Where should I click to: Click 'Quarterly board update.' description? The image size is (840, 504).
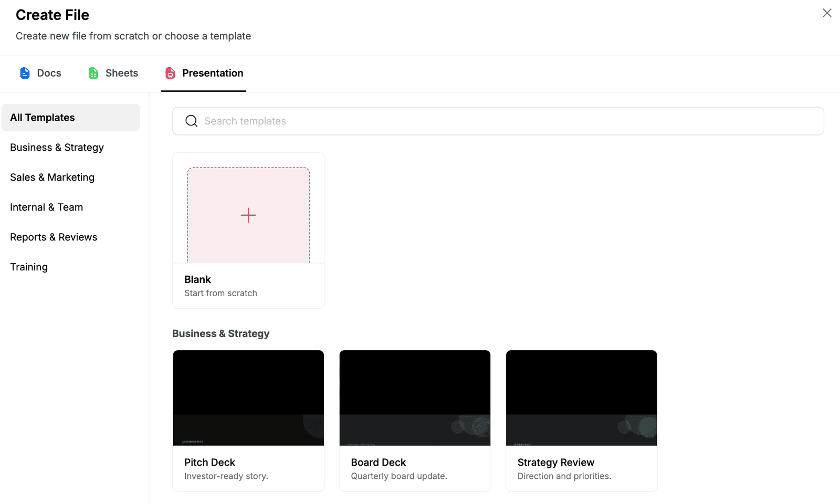399,476
